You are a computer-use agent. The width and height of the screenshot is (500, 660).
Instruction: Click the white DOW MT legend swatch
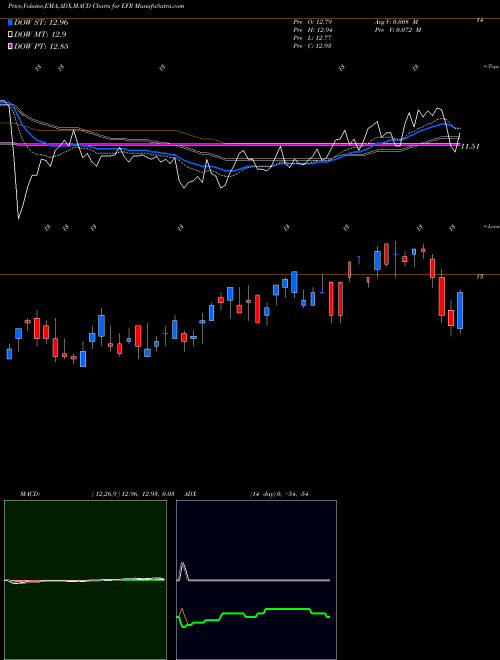click(11, 34)
